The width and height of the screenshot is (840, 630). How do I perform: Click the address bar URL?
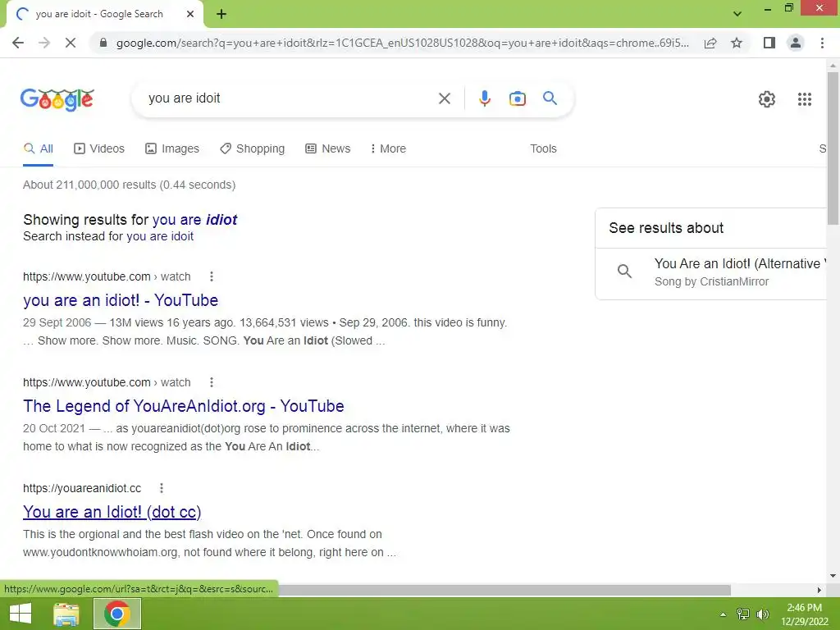coord(402,43)
